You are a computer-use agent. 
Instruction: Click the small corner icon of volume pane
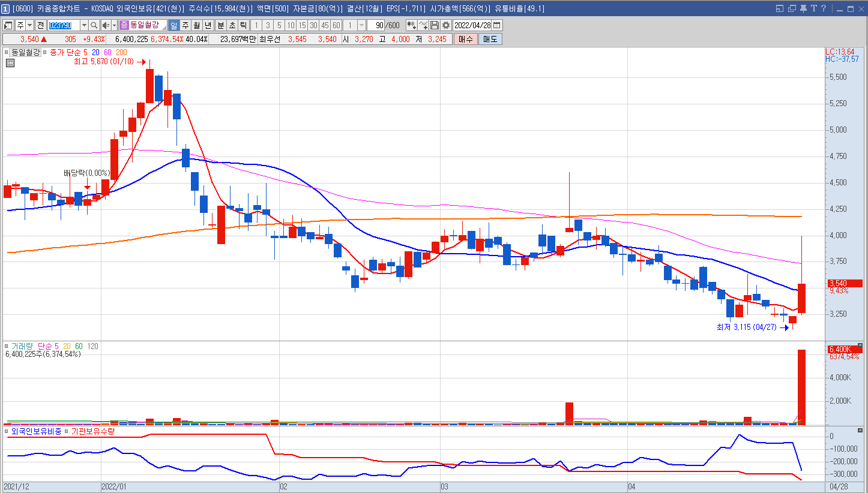860,345
